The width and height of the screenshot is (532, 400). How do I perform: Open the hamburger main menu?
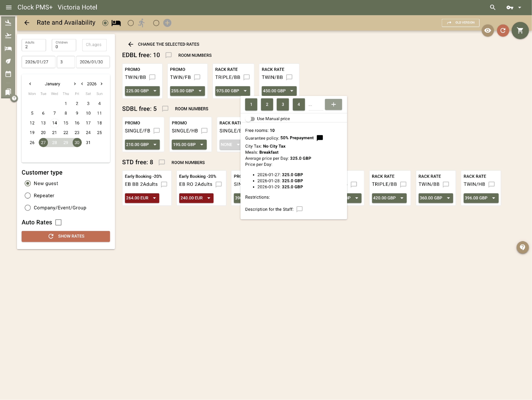pos(9,7)
